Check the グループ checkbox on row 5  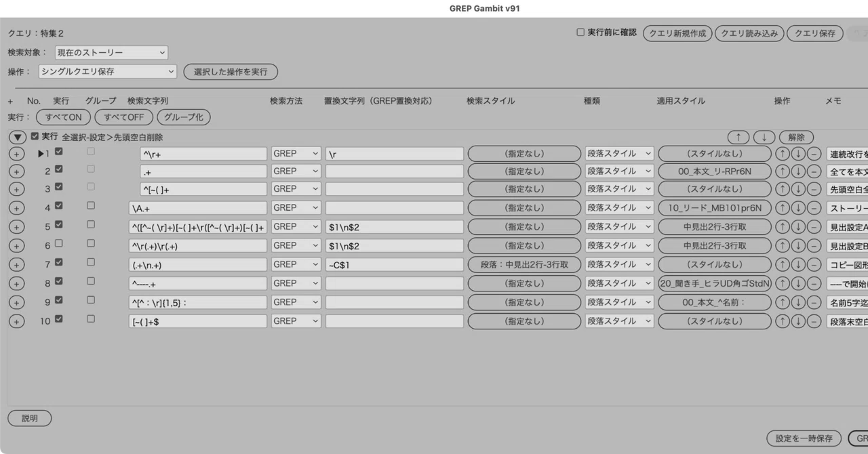[x=91, y=224]
